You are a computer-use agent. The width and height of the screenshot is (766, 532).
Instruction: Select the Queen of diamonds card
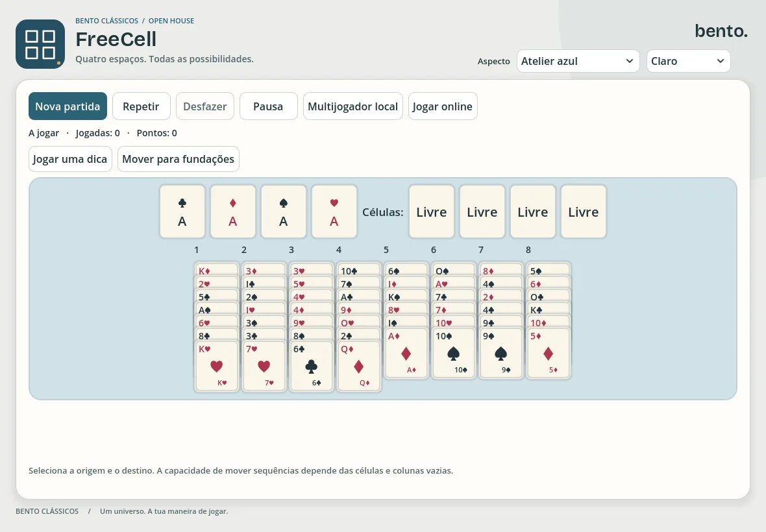tap(359, 365)
